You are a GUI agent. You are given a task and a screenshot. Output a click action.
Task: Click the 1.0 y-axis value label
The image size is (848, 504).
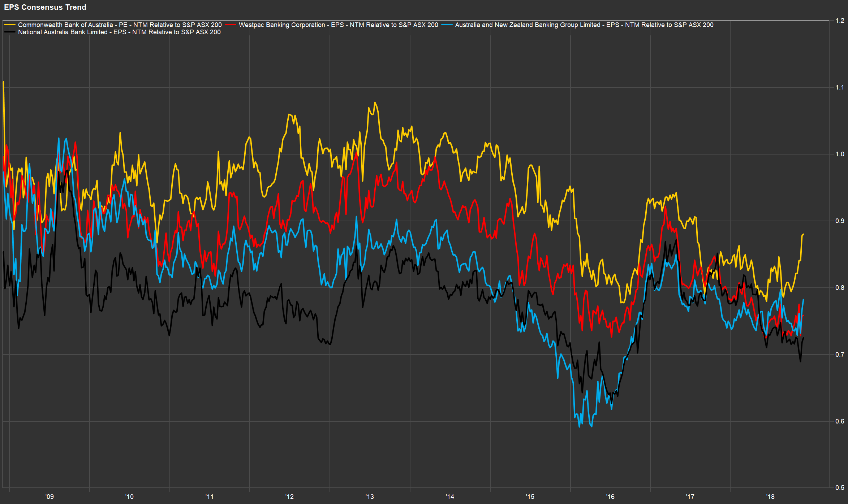[840, 154]
